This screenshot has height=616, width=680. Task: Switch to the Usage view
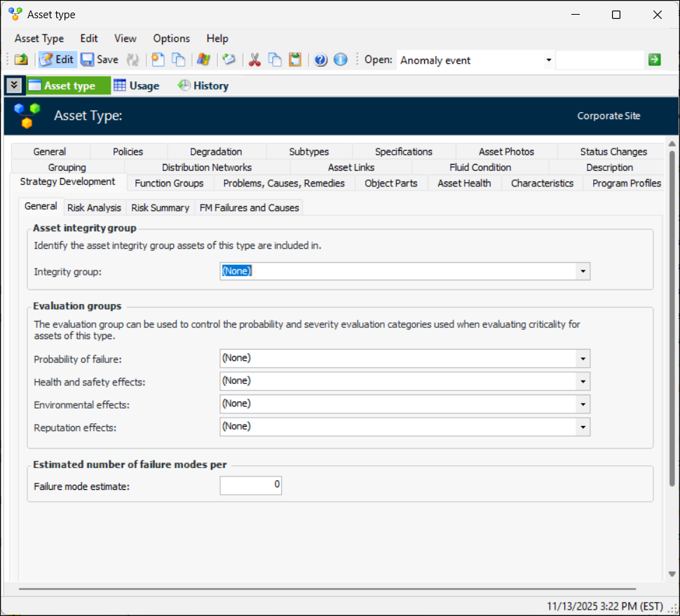click(137, 85)
